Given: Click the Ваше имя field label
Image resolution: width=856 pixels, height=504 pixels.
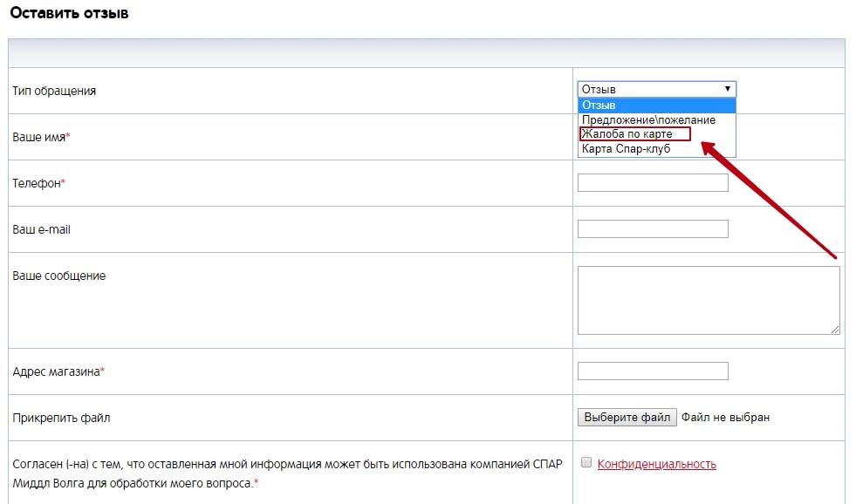Looking at the screenshot, I should pyautogui.click(x=40, y=137).
